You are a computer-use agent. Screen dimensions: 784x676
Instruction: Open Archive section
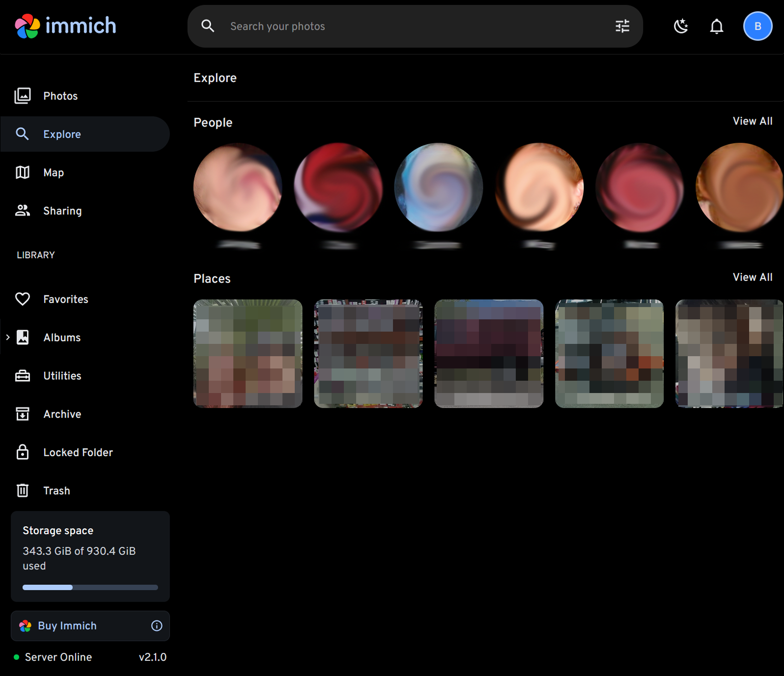coord(85,414)
